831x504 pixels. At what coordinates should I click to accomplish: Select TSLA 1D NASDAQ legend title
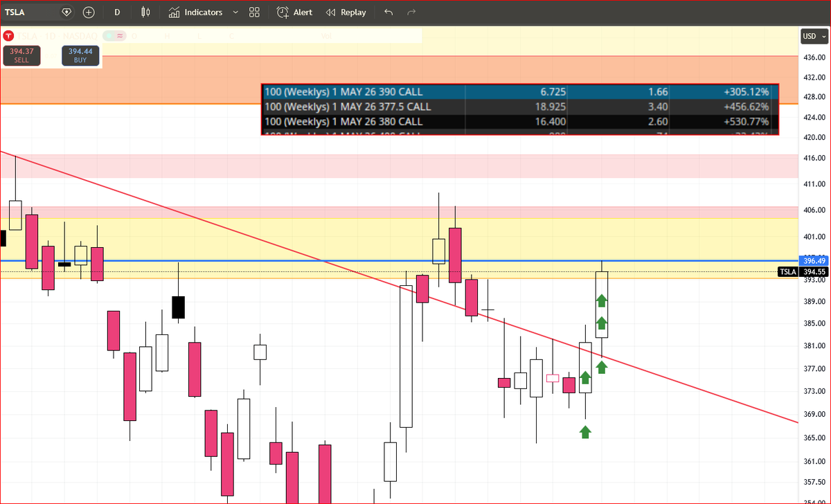57,35
